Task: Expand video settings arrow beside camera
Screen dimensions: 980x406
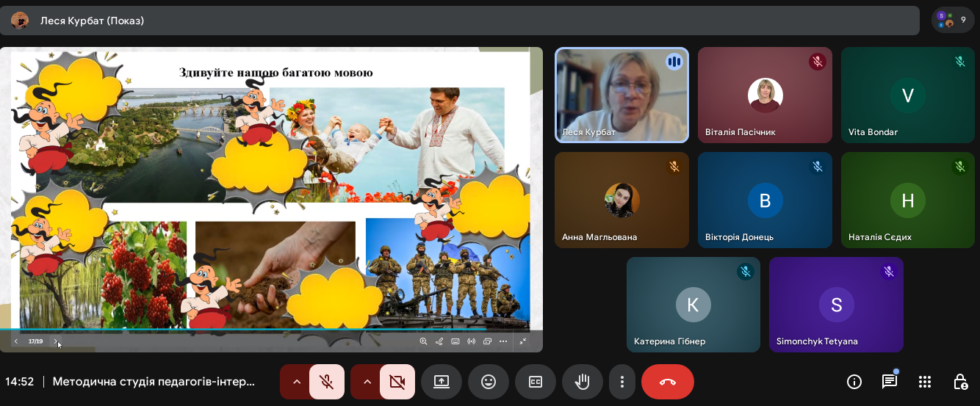Action: (367, 382)
